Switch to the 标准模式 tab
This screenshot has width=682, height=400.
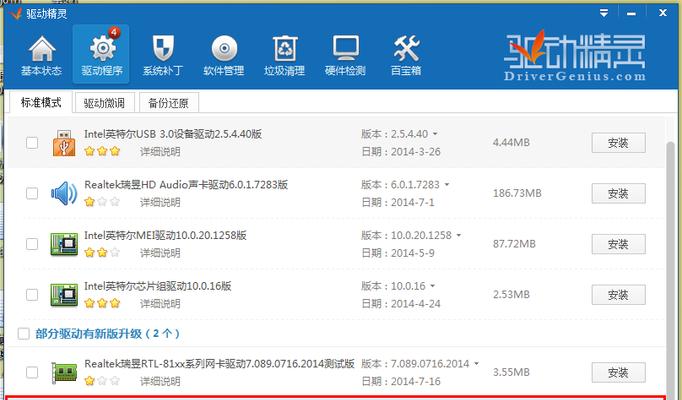point(41,103)
